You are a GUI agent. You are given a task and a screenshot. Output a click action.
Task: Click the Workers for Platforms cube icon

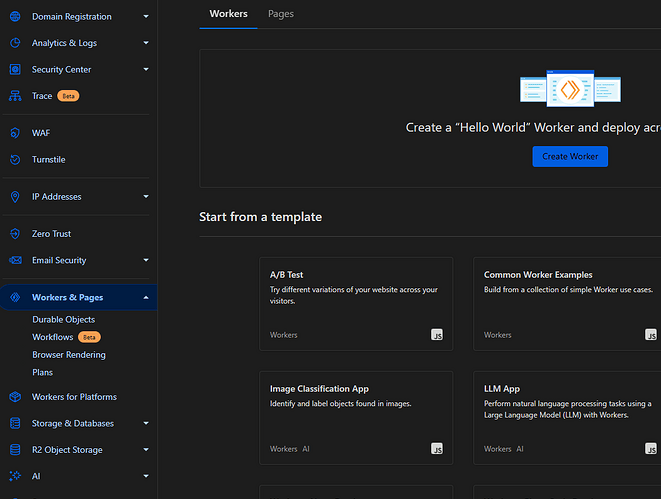[15, 397]
